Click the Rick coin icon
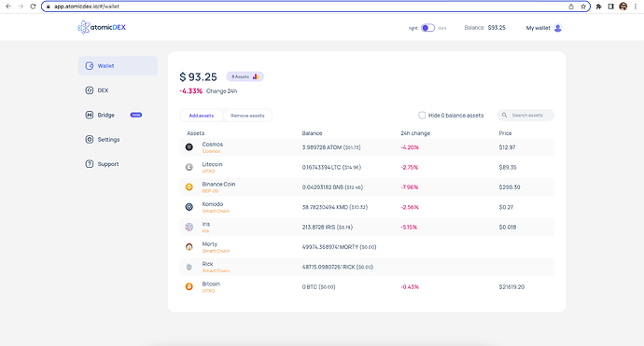 [x=189, y=267]
